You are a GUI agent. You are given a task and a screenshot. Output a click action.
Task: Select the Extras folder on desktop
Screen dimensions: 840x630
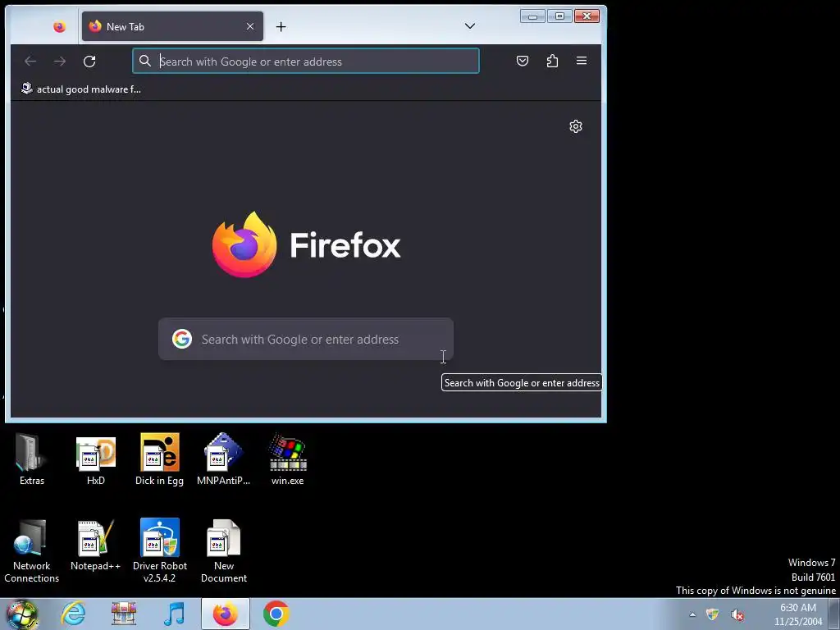click(32, 459)
